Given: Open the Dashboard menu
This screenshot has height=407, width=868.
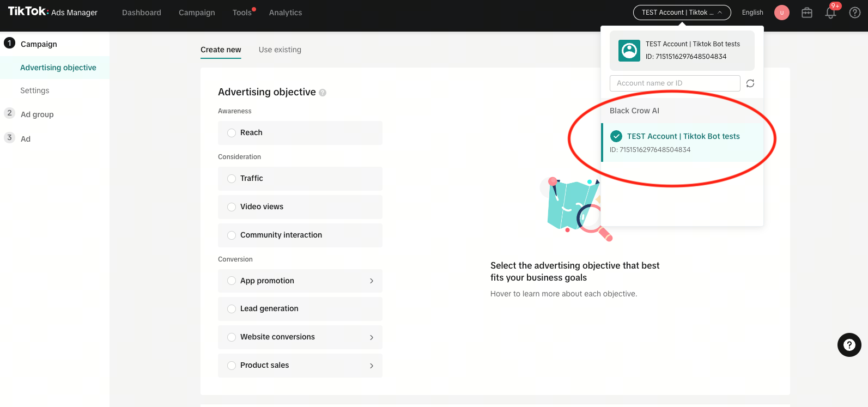Looking at the screenshot, I should pos(142,13).
